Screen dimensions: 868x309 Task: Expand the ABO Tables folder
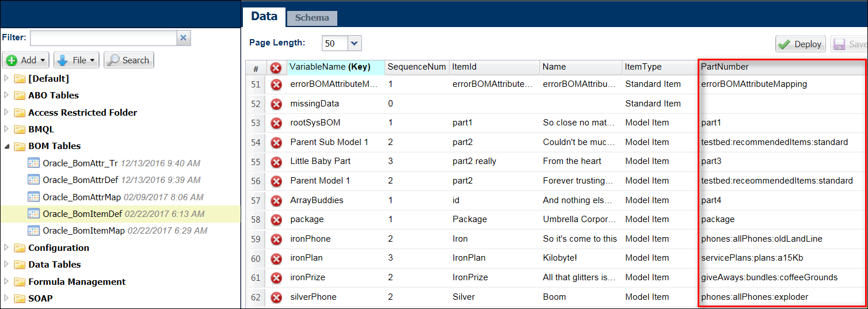(x=7, y=96)
